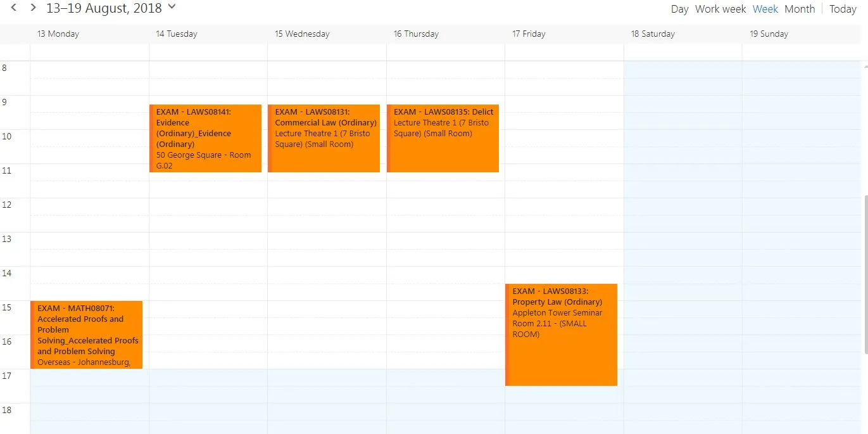Jump to Today

(x=842, y=9)
